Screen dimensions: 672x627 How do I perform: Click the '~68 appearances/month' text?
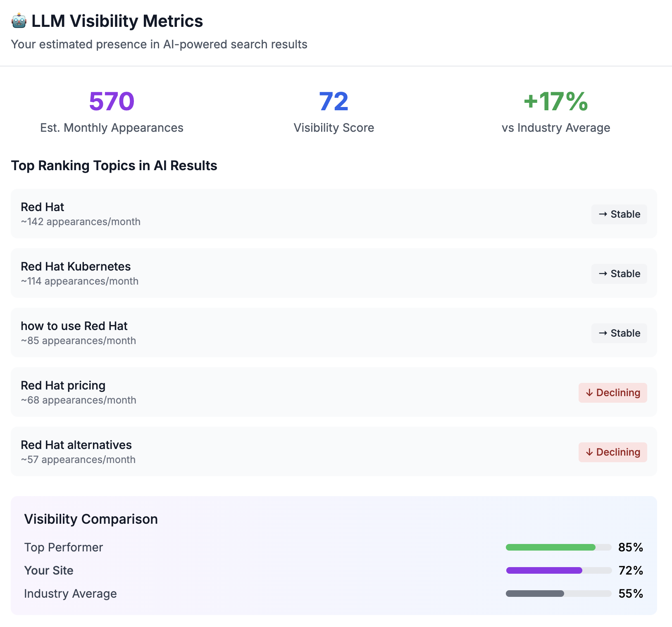79,400
